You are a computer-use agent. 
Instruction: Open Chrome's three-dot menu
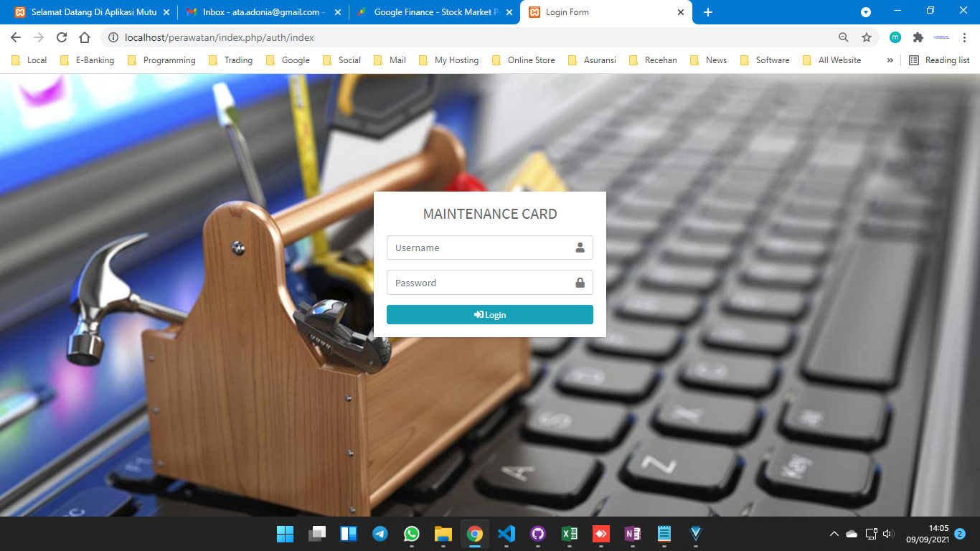pos(965,37)
